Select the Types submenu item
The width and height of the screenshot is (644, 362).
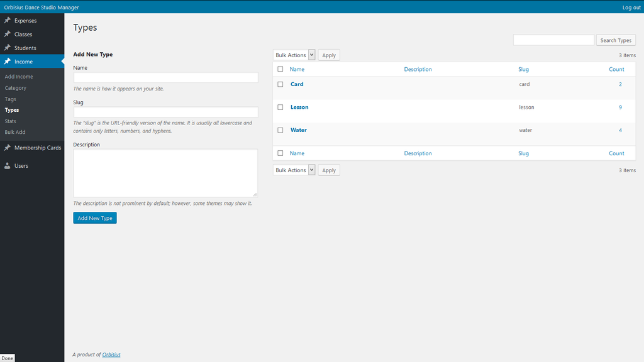(12, 110)
